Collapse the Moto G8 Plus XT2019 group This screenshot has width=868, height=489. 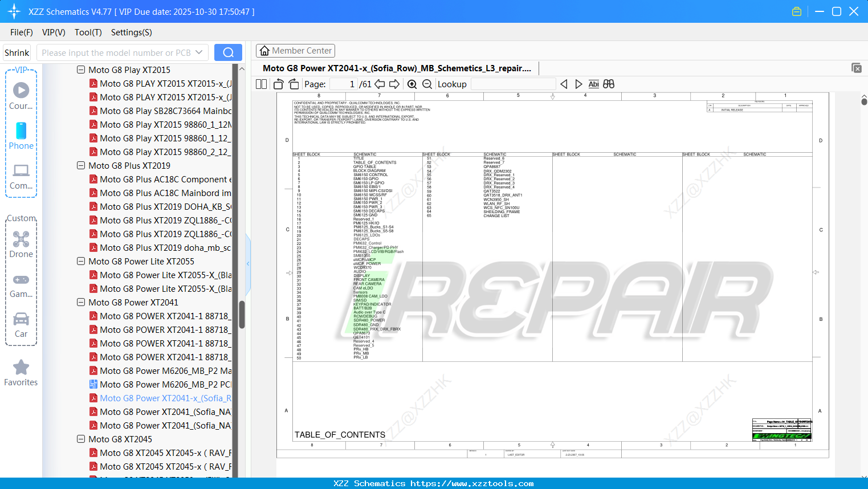click(x=81, y=165)
